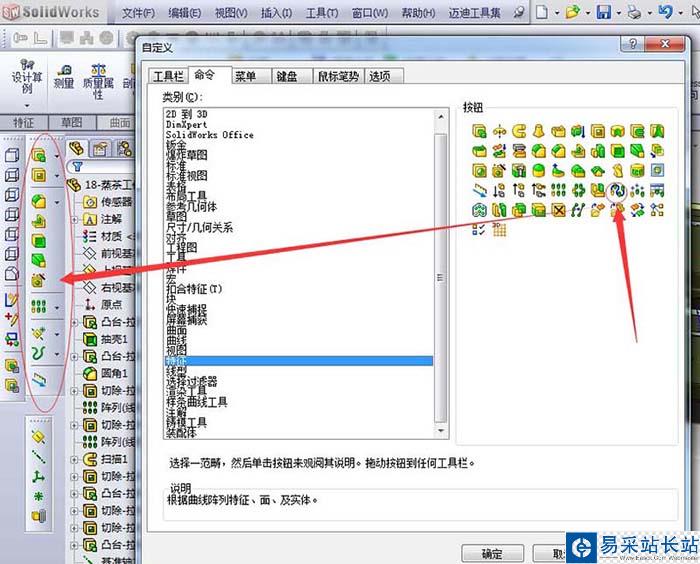Click the Print icon in top toolbar

click(634, 12)
